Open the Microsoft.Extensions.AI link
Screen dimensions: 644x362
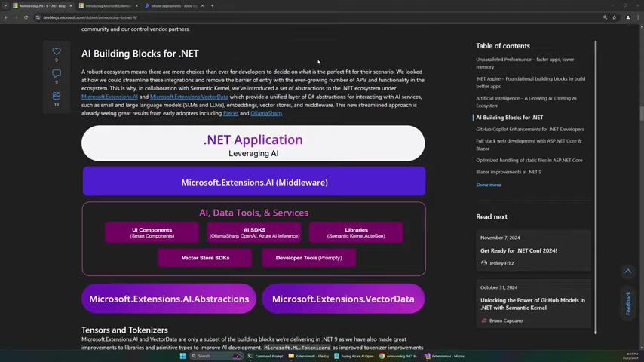(109, 97)
